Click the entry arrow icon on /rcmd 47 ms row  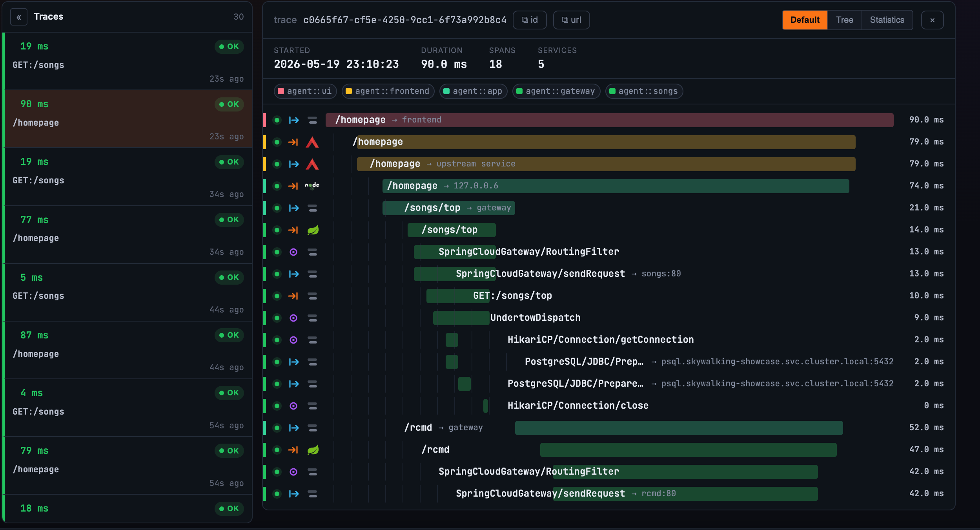[293, 450]
